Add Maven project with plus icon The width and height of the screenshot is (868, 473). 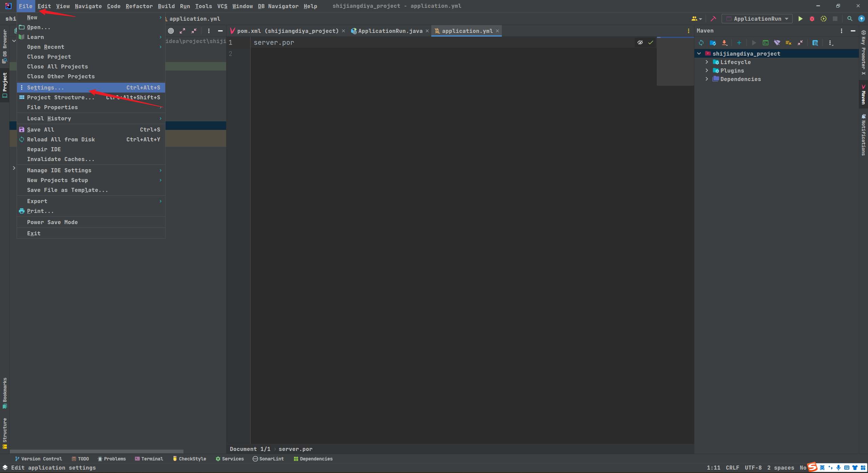[x=739, y=43]
